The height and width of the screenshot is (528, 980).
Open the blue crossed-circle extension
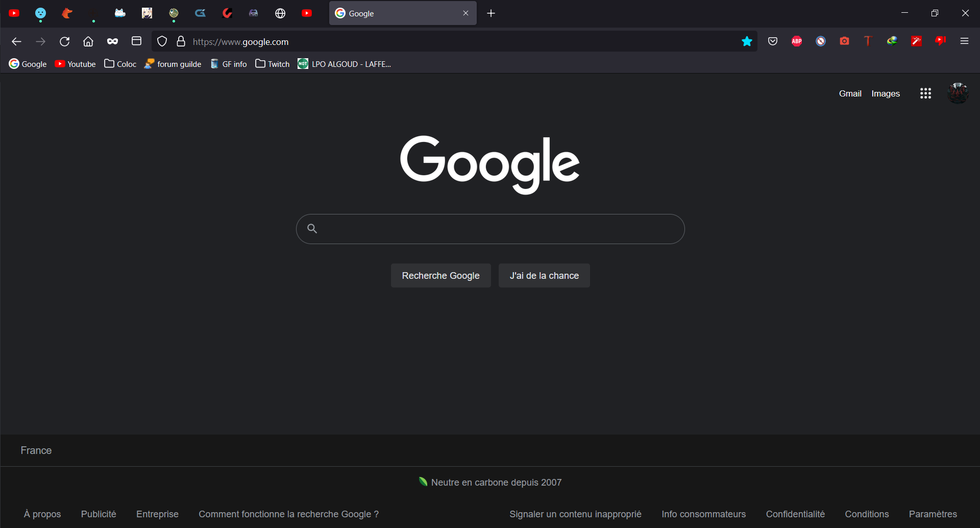821,41
